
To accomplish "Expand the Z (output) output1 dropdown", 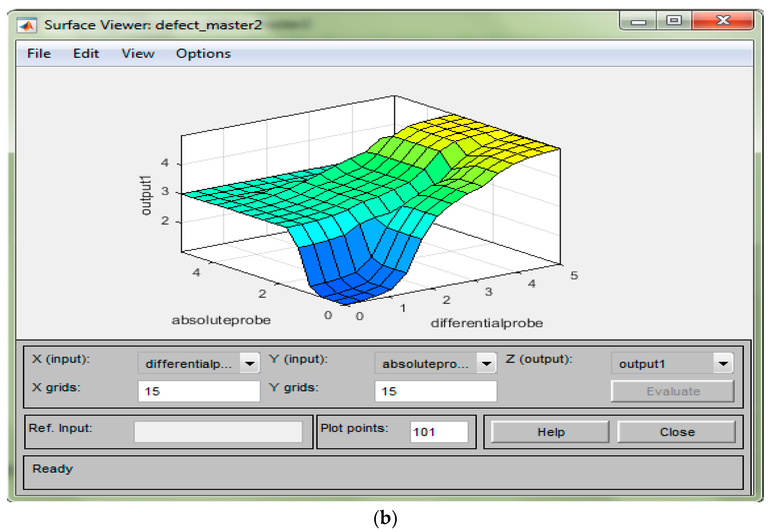I will 723,364.
